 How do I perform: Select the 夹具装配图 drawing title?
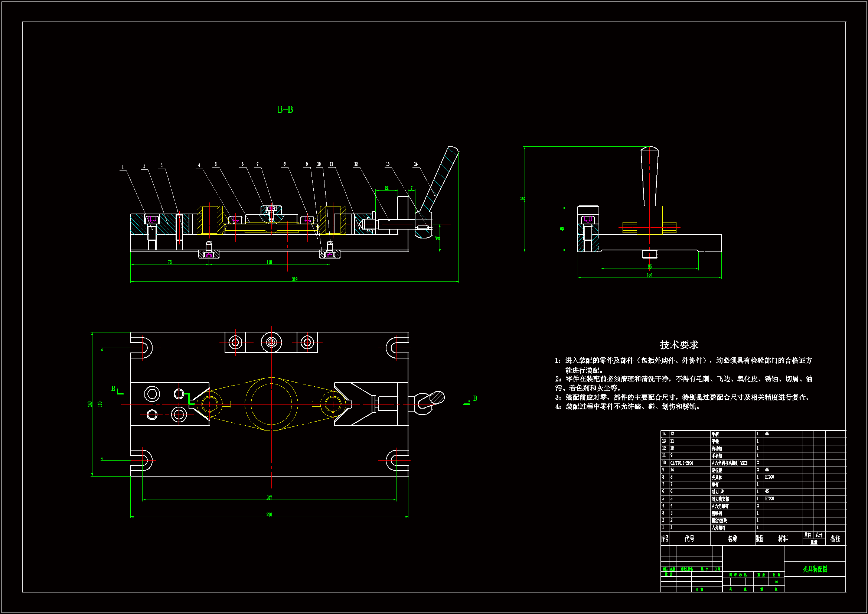pyautogui.click(x=815, y=569)
